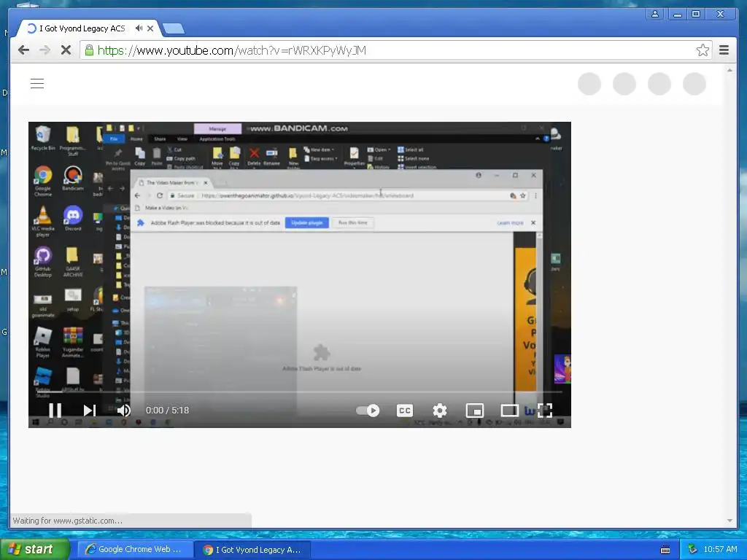Click the taskbar clock 10:57 AM
747x560 pixels.
click(x=720, y=550)
